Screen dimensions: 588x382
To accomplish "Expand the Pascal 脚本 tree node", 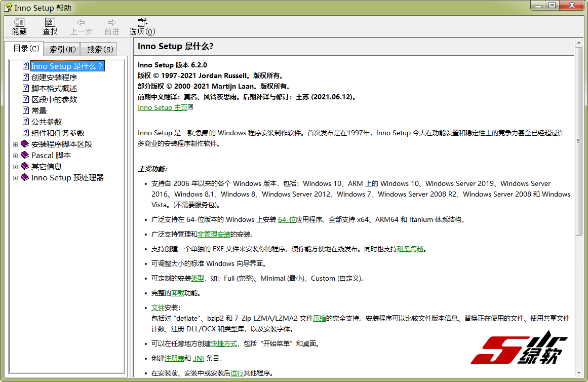I will (x=15, y=156).
